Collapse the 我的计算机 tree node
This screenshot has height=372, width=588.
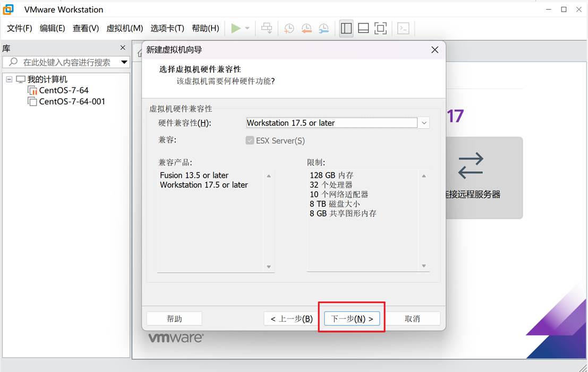[x=10, y=80]
